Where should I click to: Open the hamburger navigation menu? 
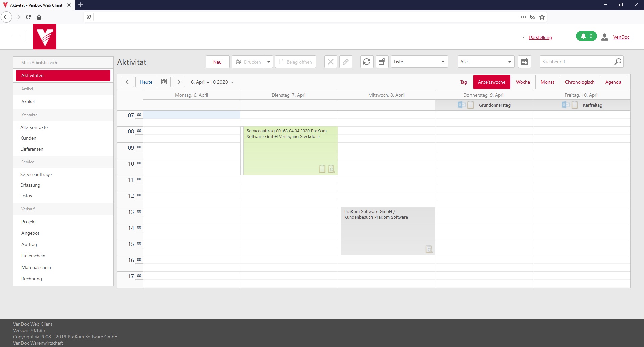click(16, 37)
